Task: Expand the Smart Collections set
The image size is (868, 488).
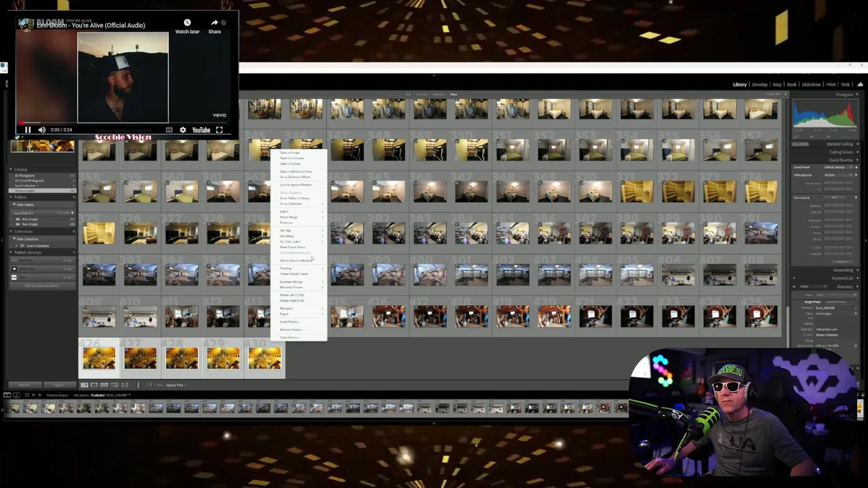Action: coord(16,246)
